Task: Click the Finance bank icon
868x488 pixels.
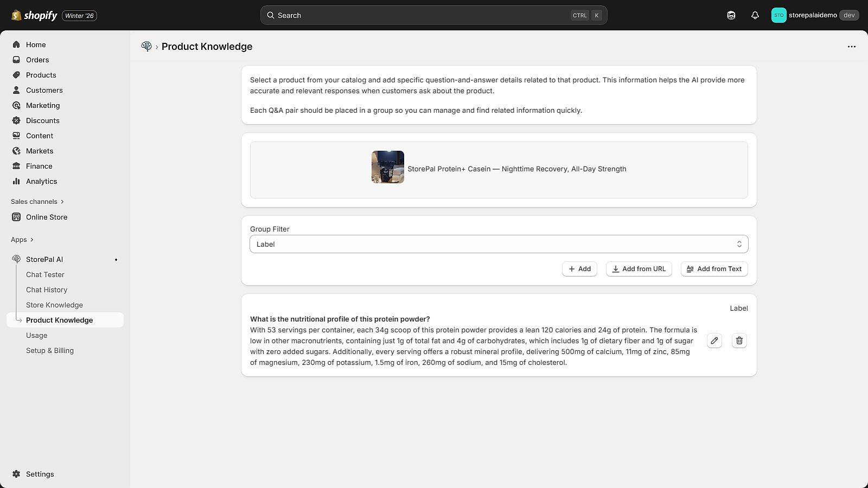Action: (x=16, y=166)
